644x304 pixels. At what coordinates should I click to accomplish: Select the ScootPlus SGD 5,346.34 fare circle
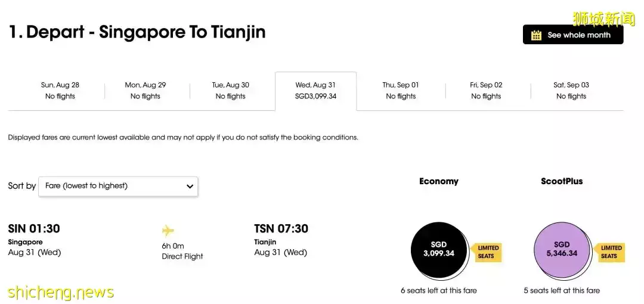pos(562,250)
